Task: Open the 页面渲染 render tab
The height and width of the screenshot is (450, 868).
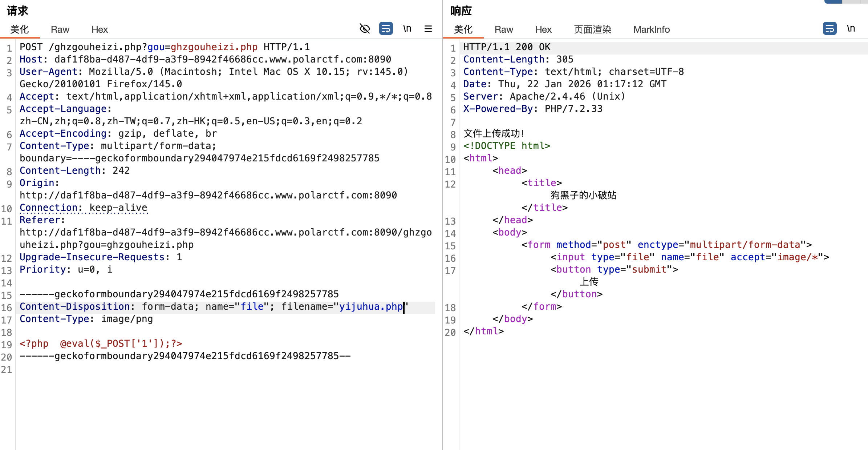Action: coord(592,29)
